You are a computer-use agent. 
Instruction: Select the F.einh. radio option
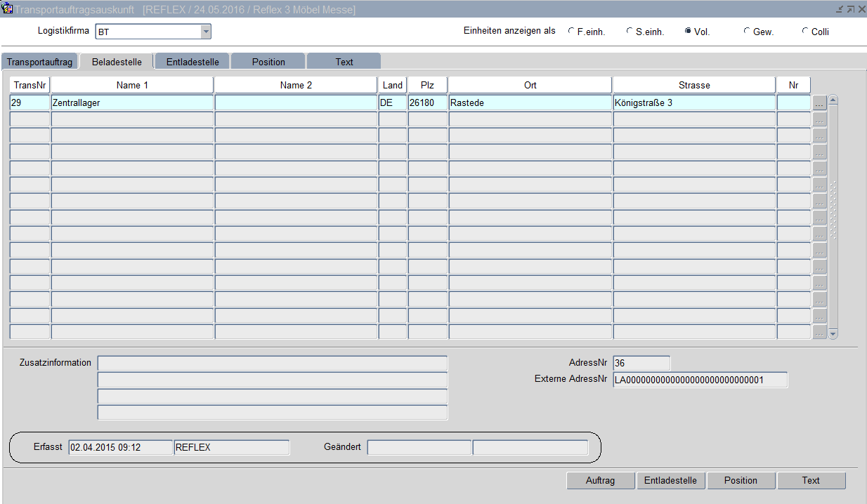click(x=571, y=32)
